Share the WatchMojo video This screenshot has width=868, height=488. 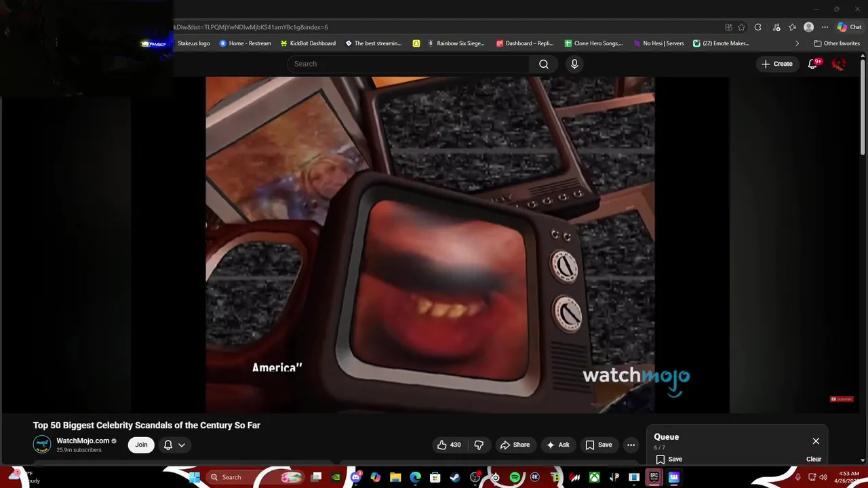[515, 445]
